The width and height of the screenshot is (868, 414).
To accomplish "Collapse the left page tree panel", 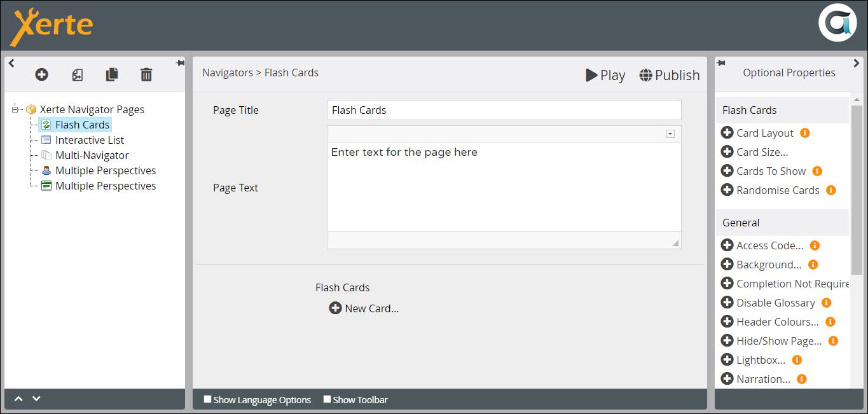I will coord(11,63).
